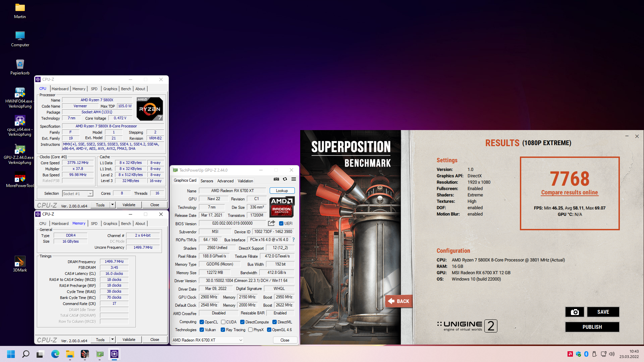Image resolution: width=644 pixels, height=362 pixels.
Task: Open Microsoft Edge from taskbar
Action: (55, 354)
